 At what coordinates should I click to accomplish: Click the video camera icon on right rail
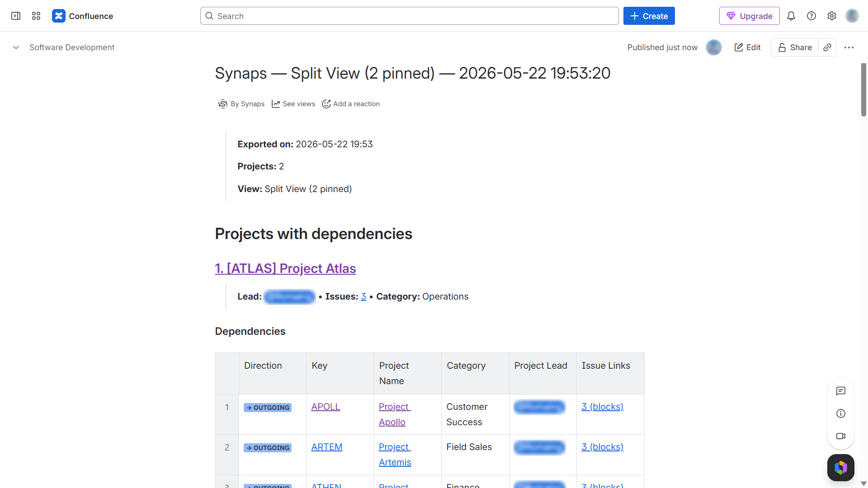(841, 436)
